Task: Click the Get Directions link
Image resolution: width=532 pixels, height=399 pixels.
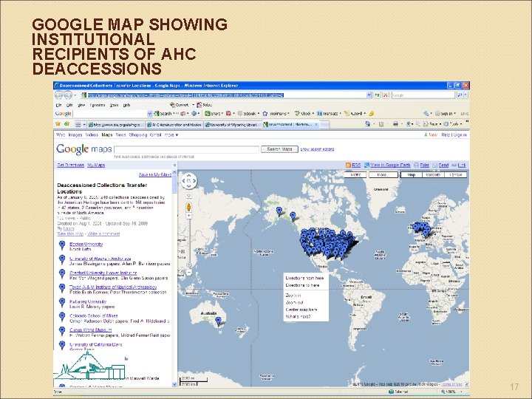Action: pyautogui.click(x=71, y=166)
